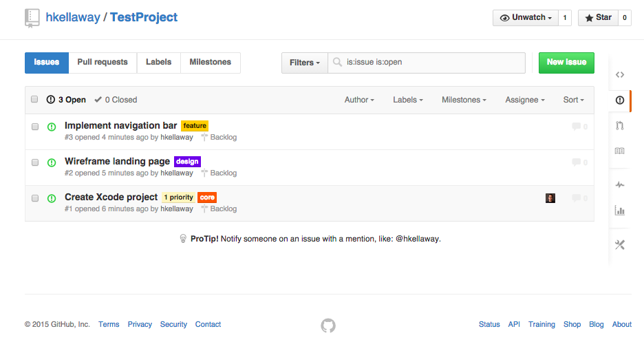This screenshot has height=342, width=644.
Task: Open the API footer link
Action: [x=514, y=324]
